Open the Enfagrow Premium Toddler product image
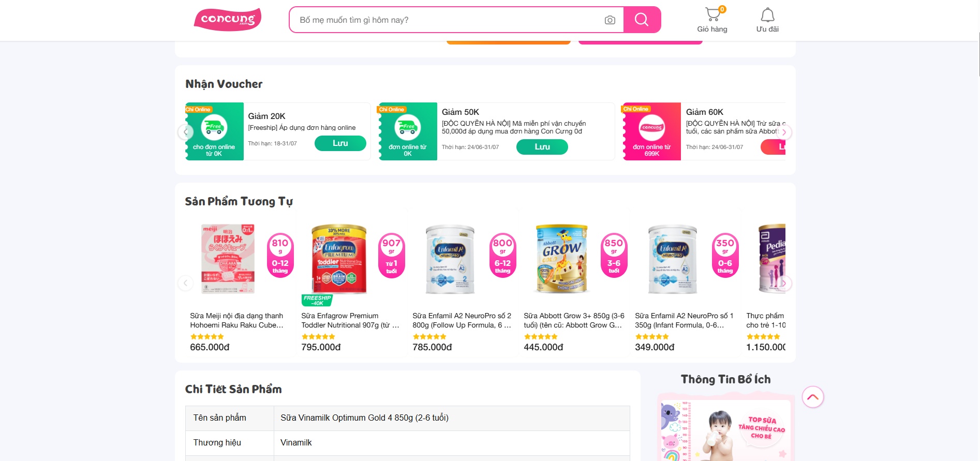 pyautogui.click(x=339, y=259)
